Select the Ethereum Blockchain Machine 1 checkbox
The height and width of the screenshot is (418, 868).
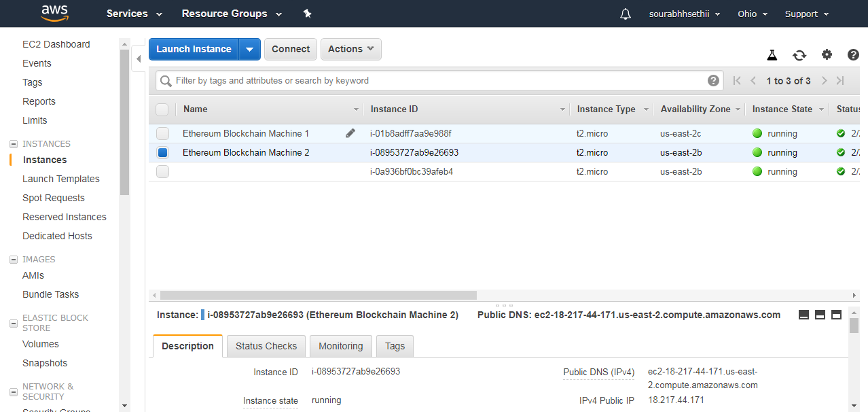[x=162, y=133]
